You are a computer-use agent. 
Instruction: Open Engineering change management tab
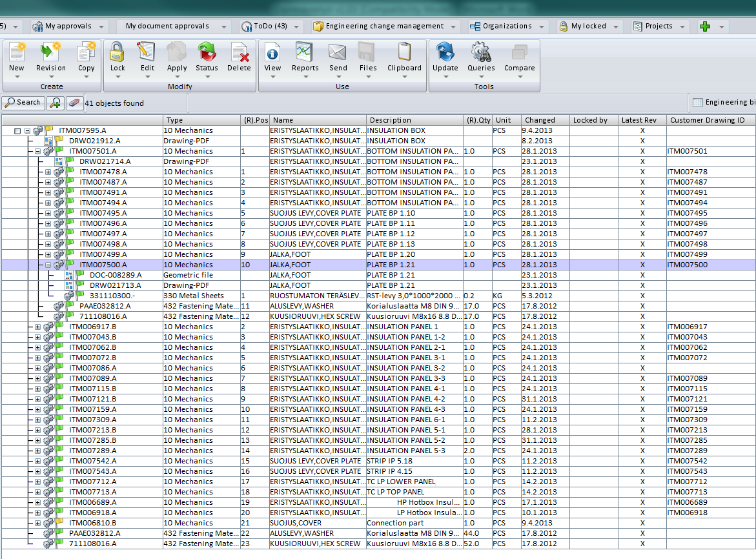(x=385, y=26)
